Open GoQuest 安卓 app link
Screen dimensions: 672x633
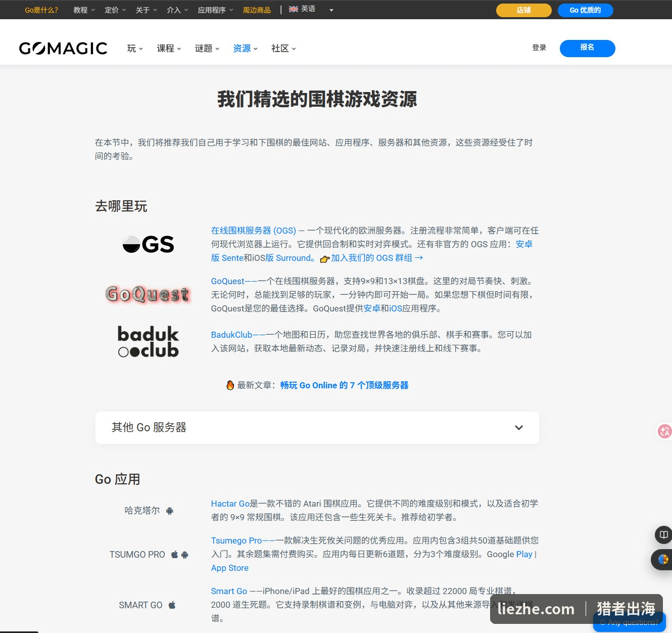(x=372, y=308)
